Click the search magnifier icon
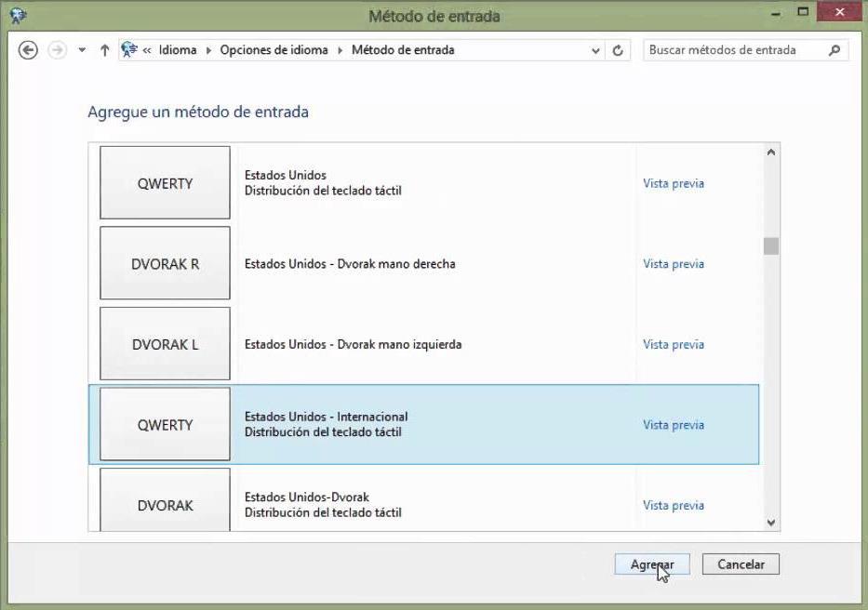 (x=835, y=50)
